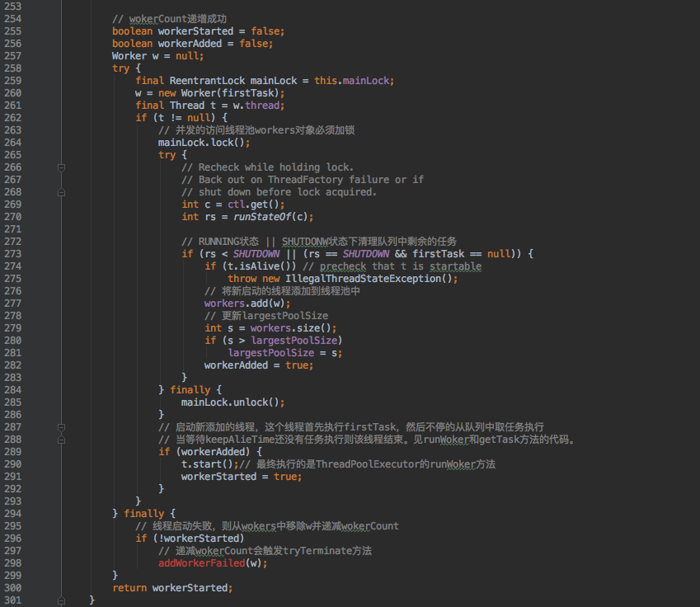This screenshot has width=700, height=607.
Task: Click fold end marker at line 288
Action: (62, 440)
